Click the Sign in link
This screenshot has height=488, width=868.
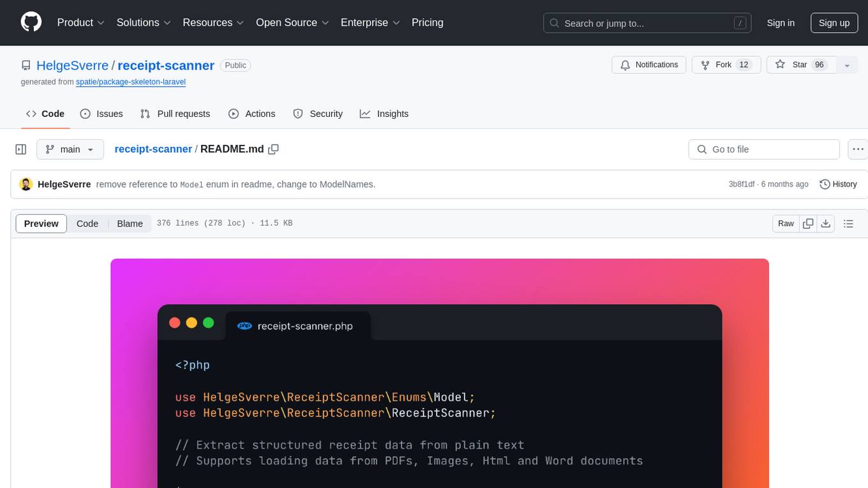pyautogui.click(x=781, y=23)
